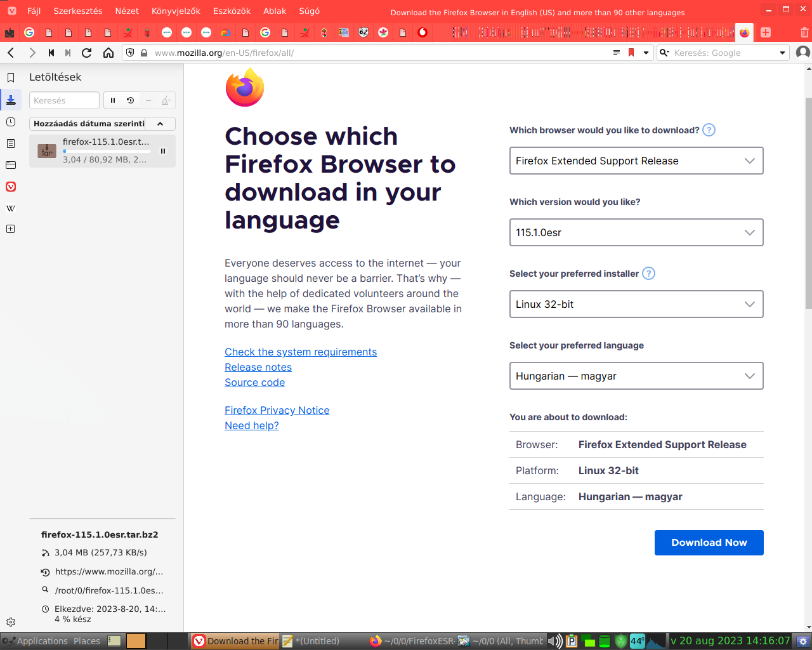Open the Szerkesztés menu
Screen dimensions: 812x650
tap(78, 11)
